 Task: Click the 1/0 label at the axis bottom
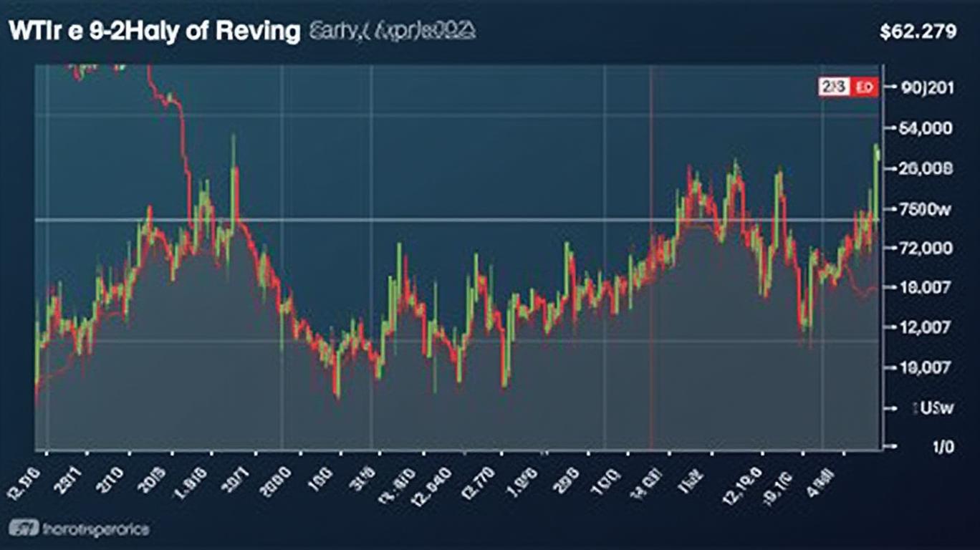(943, 447)
